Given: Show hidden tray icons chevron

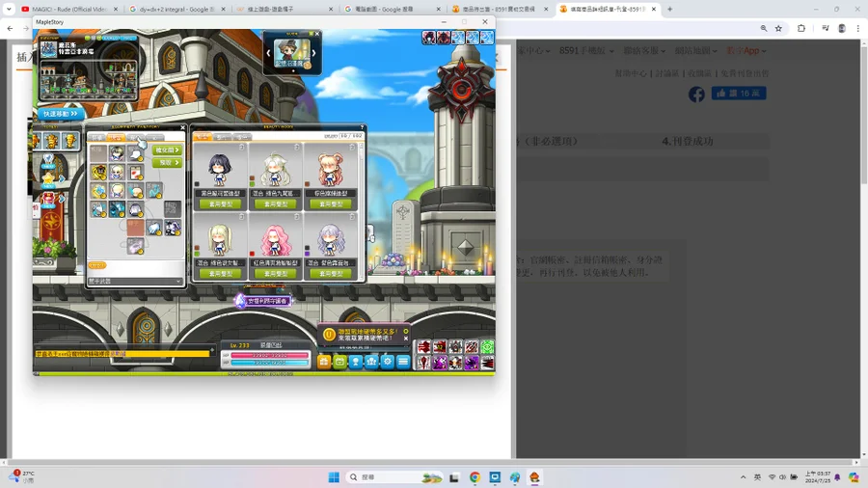Looking at the screenshot, I should click(743, 477).
